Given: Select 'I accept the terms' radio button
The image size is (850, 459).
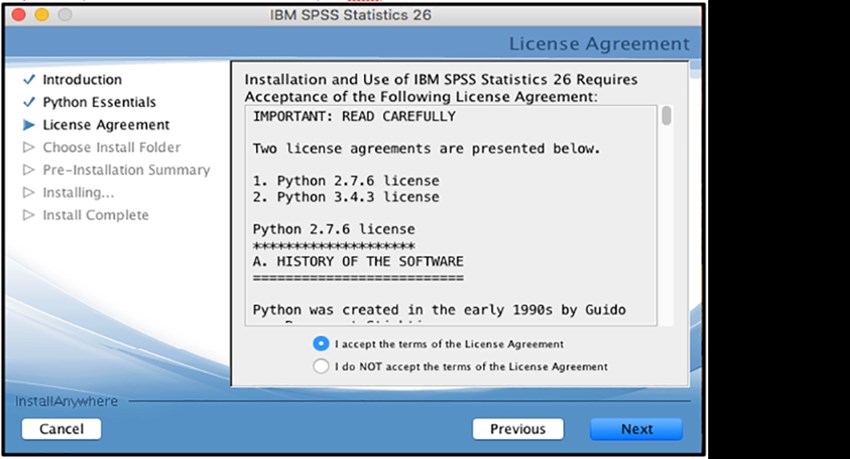Looking at the screenshot, I should 321,344.
